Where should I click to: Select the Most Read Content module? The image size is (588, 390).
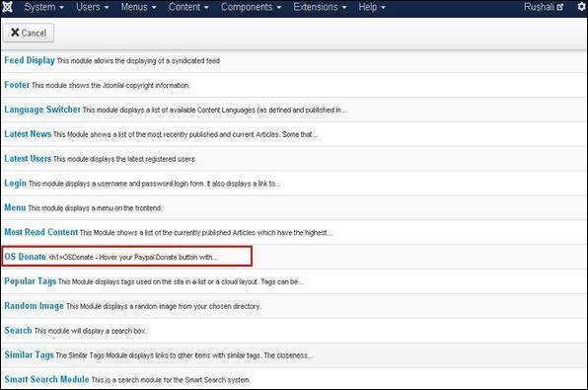coord(41,232)
